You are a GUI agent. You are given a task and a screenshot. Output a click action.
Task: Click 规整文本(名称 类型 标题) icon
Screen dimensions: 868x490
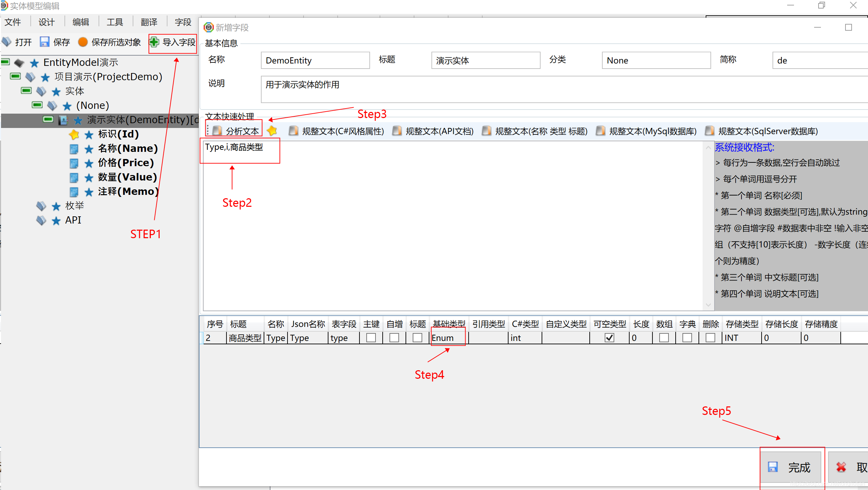(486, 131)
